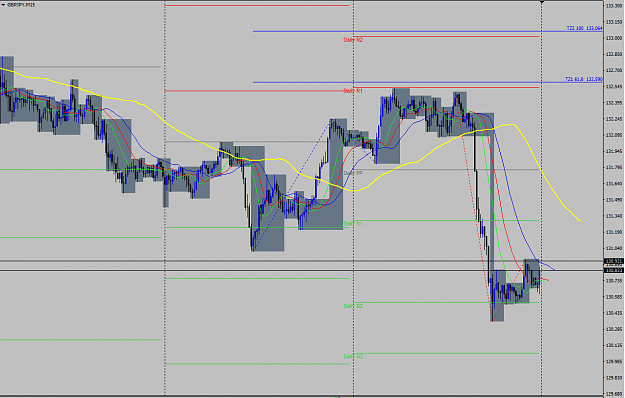The height and width of the screenshot is (398, 625).
Task: Click the 129.985 price on the scale
Action: coord(614,361)
